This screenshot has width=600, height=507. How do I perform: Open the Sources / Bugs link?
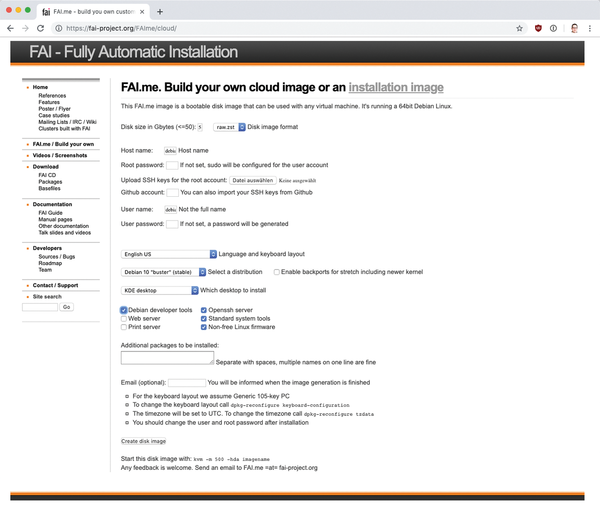[x=57, y=257]
